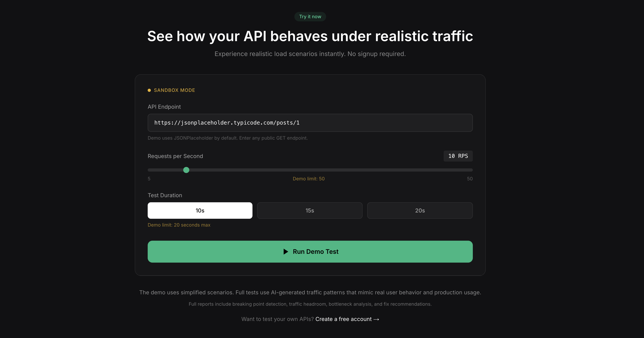The width and height of the screenshot is (644, 338).
Task: Click the Try it now badge
Action: click(310, 16)
